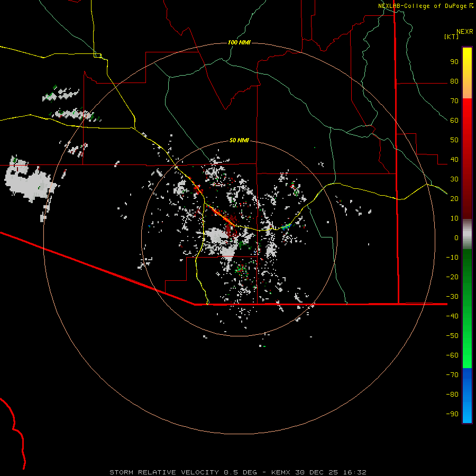Click the blue-green velocity cluster on the highway
476x476 pixels.
286,226
